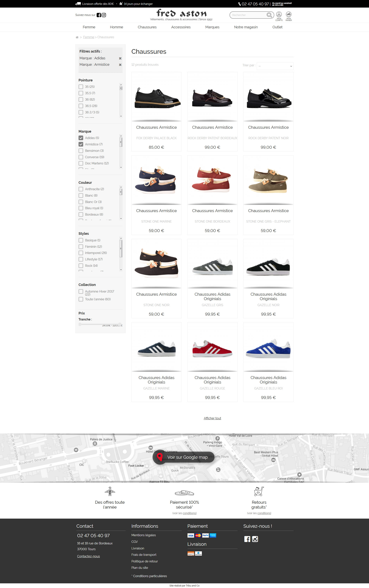This screenshot has width=369, height=588.
Task: Open the Homme menu
Action: [x=116, y=27]
